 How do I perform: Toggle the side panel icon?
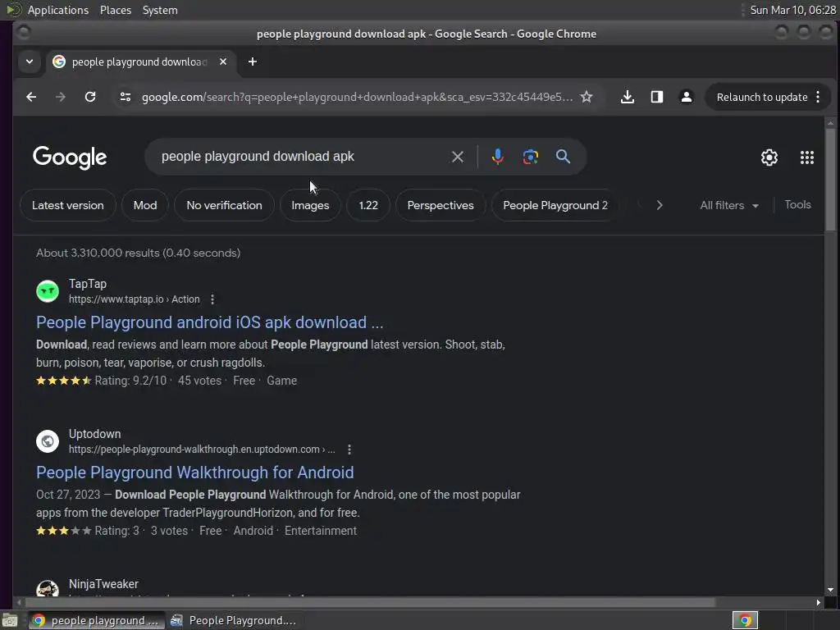click(x=657, y=97)
